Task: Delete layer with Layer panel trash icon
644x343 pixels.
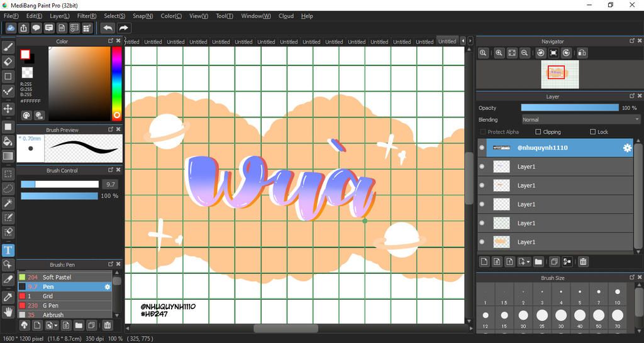Action: pos(583,261)
